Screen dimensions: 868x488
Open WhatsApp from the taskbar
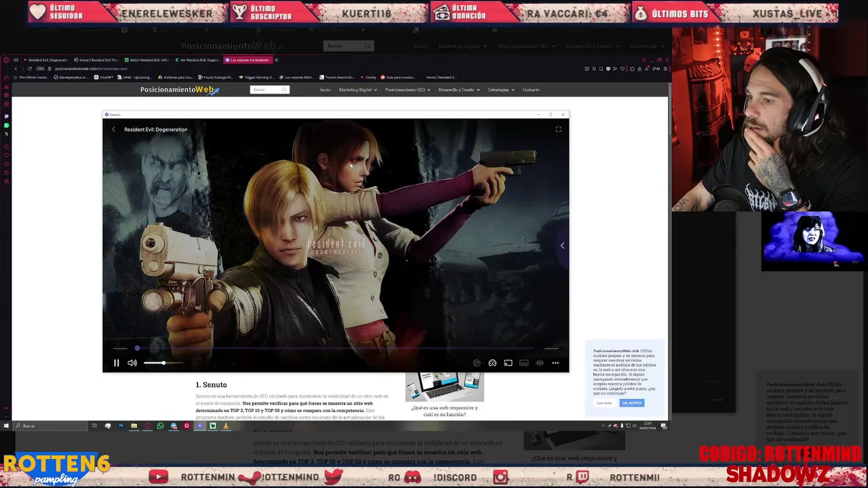[160, 426]
